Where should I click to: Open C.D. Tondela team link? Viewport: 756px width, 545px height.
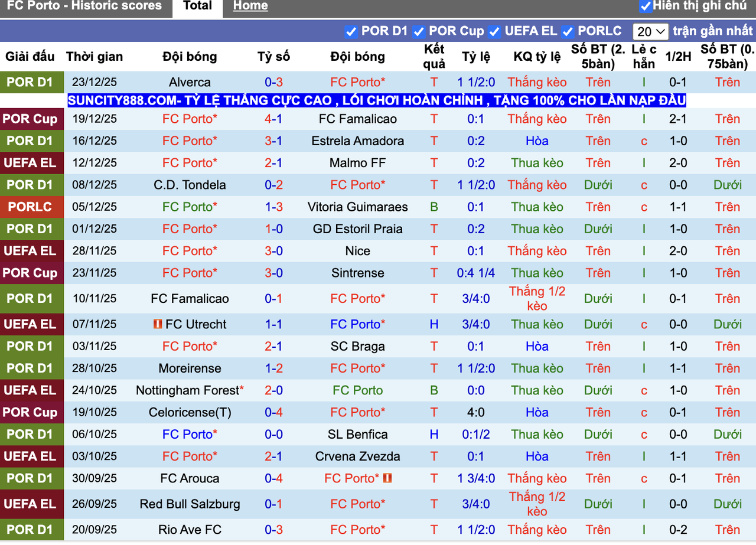click(190, 185)
